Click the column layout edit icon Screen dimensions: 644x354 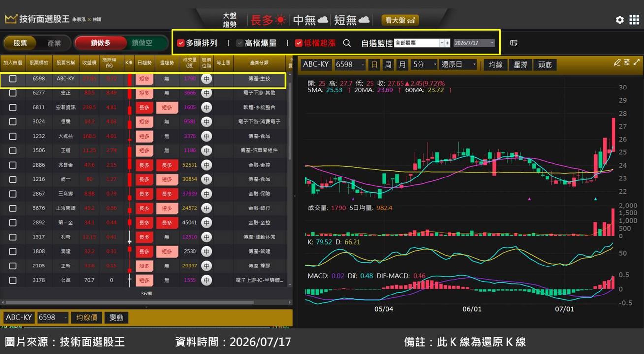point(514,43)
